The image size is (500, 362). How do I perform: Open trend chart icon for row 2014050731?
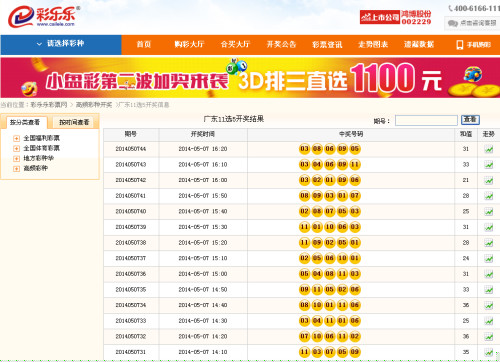[488, 352]
